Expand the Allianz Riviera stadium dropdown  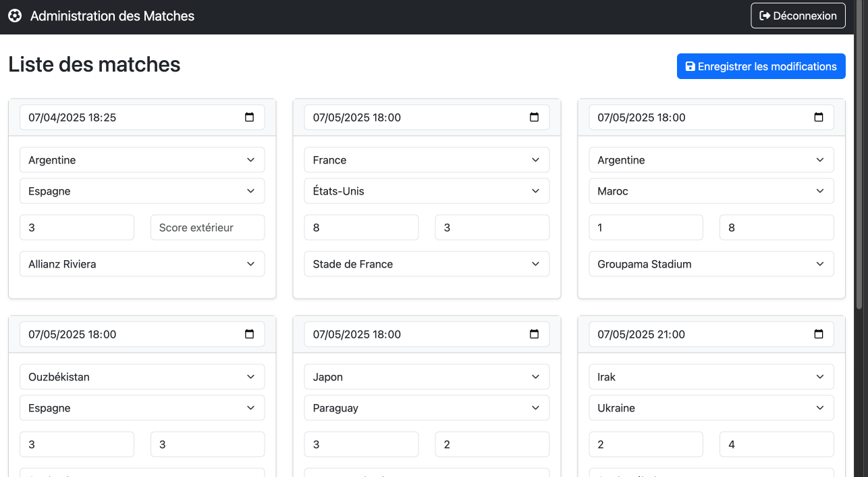click(x=142, y=264)
